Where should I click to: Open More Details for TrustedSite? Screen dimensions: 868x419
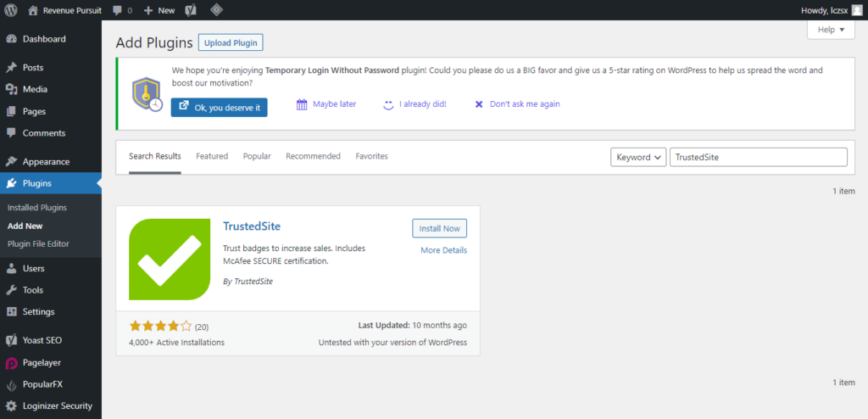tap(444, 250)
